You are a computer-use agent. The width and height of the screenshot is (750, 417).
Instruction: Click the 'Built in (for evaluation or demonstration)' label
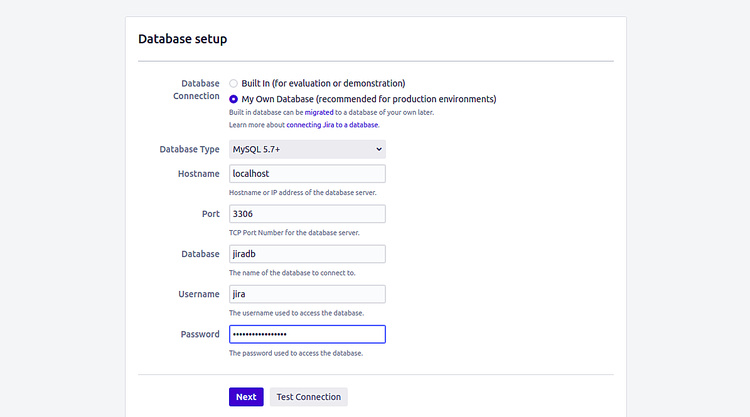323,84
